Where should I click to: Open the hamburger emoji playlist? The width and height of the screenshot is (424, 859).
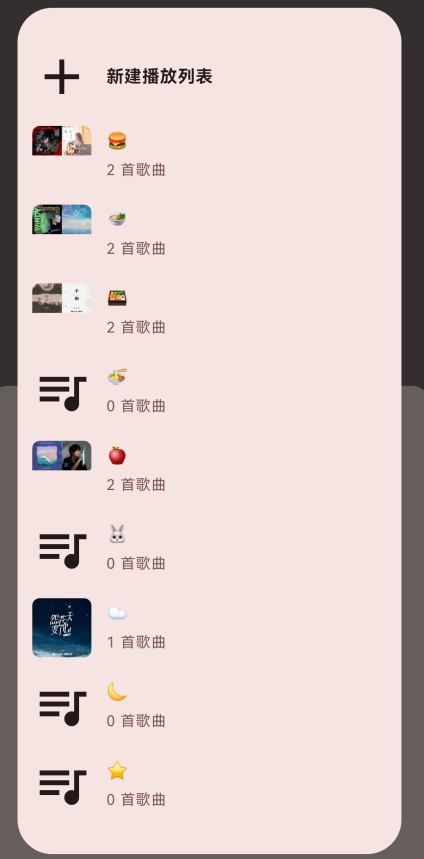tap(209, 156)
